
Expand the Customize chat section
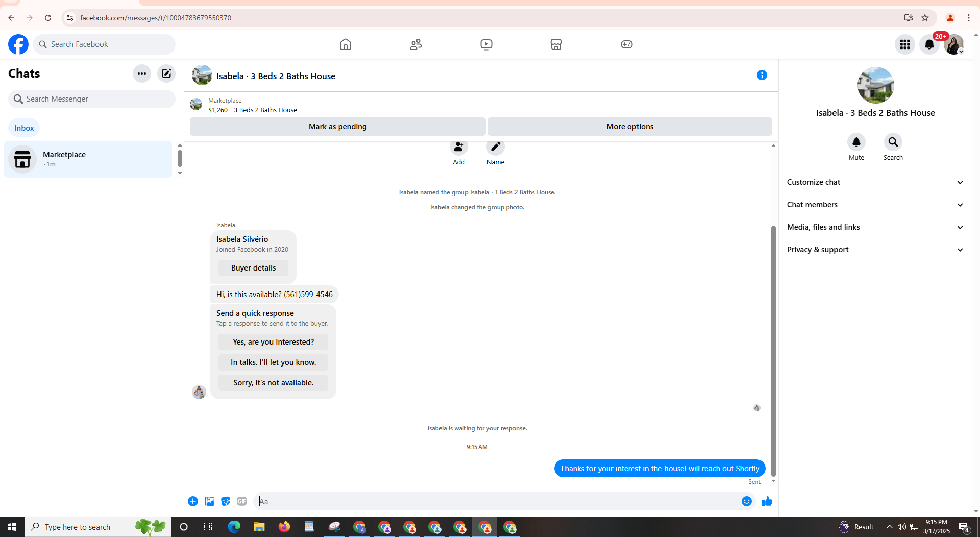[x=875, y=182]
